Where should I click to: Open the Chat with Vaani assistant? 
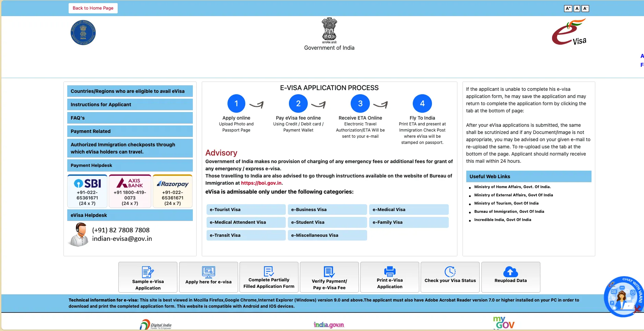point(623,296)
